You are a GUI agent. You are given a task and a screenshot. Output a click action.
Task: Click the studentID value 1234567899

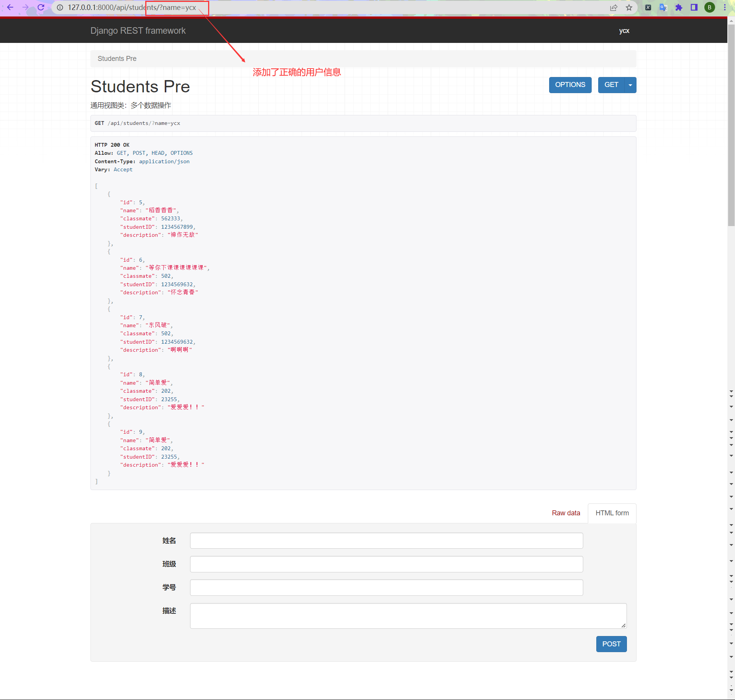pyautogui.click(x=177, y=227)
